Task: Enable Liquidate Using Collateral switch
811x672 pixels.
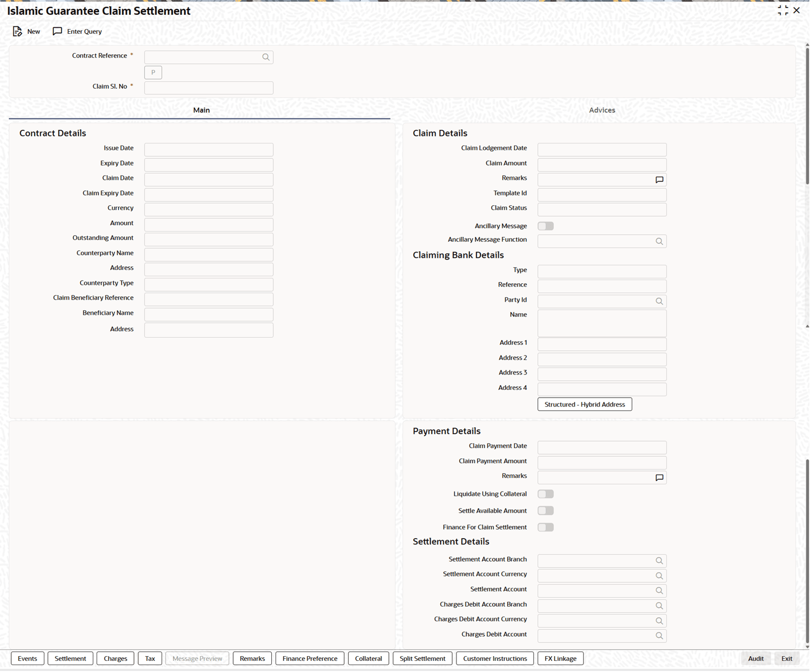Action: (x=546, y=494)
